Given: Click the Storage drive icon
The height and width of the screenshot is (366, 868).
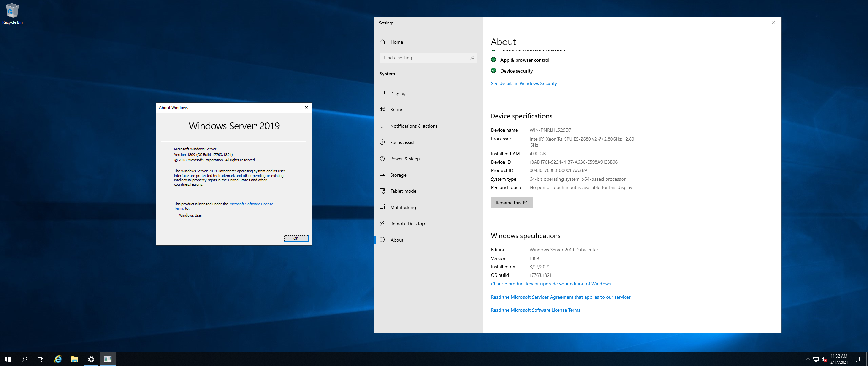Looking at the screenshot, I should 382,175.
